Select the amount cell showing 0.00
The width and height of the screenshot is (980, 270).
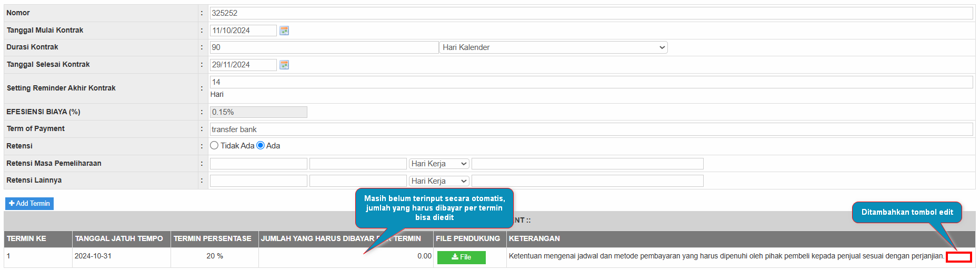346,257
